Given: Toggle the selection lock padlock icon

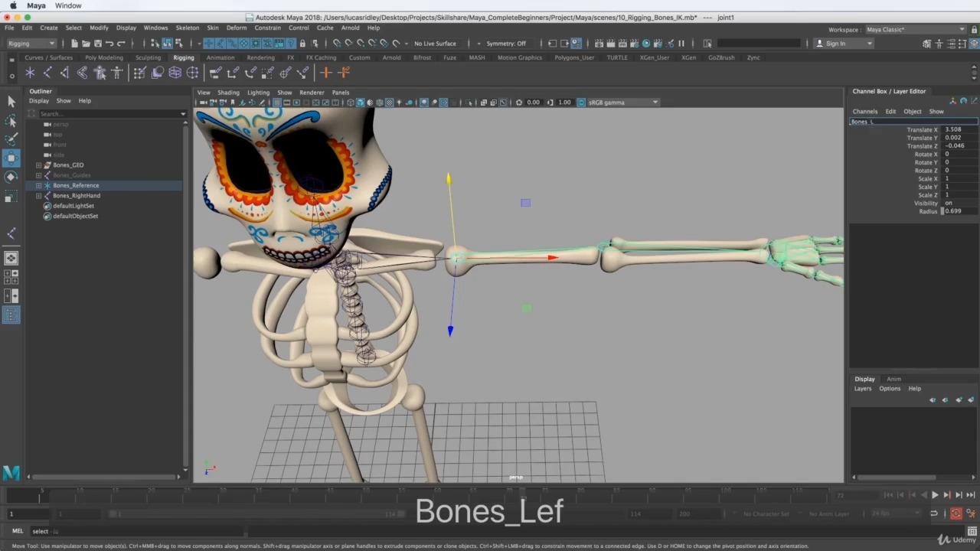Looking at the screenshot, I should point(302,44).
